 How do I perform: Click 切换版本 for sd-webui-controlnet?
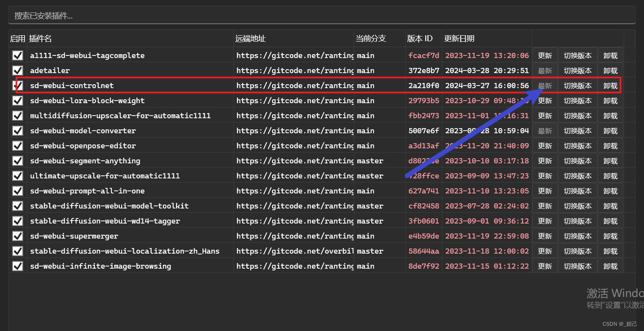click(578, 86)
